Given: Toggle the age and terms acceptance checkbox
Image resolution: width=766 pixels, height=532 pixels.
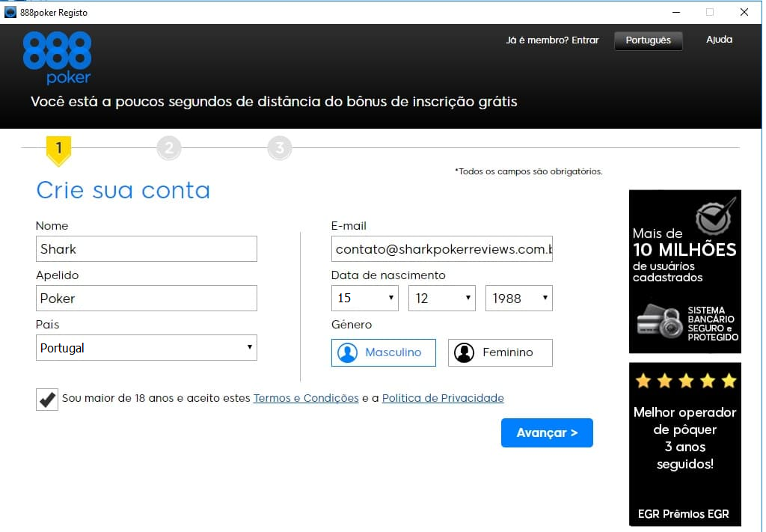Looking at the screenshot, I should coord(47,399).
